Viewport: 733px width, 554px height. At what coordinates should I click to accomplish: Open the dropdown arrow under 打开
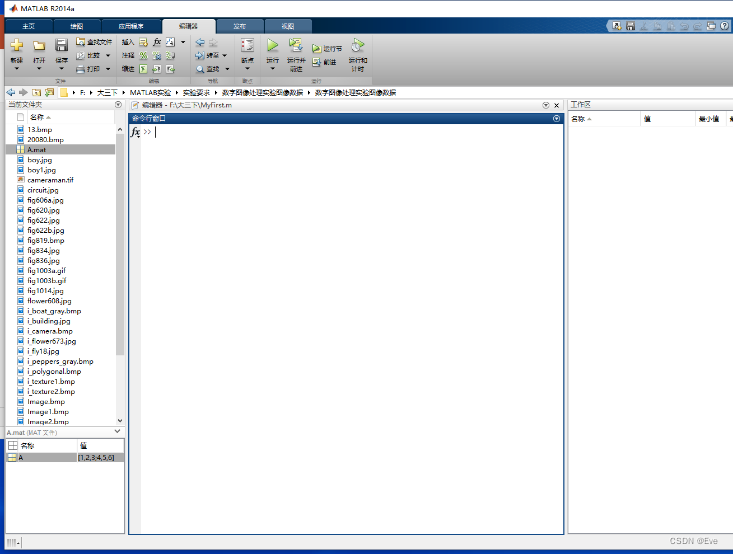click(x=39, y=69)
